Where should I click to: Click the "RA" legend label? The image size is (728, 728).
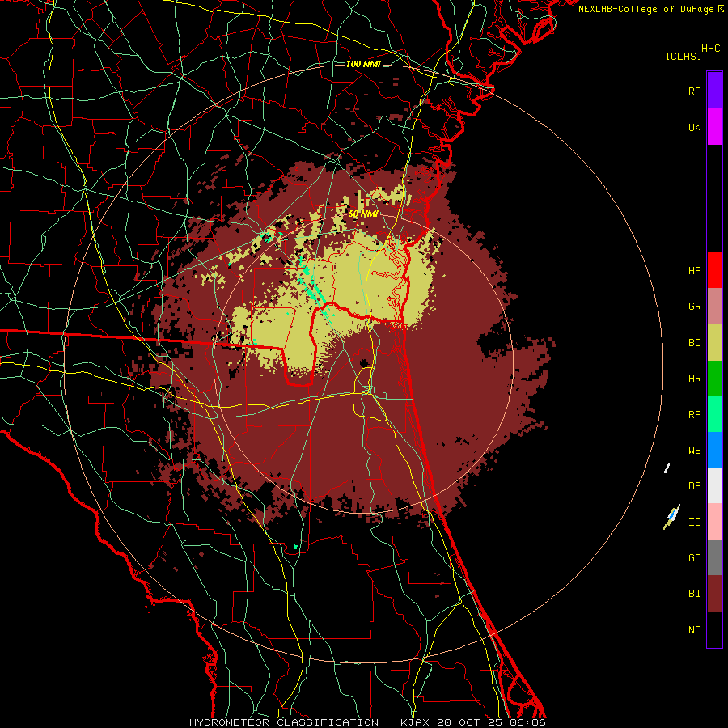coord(694,415)
